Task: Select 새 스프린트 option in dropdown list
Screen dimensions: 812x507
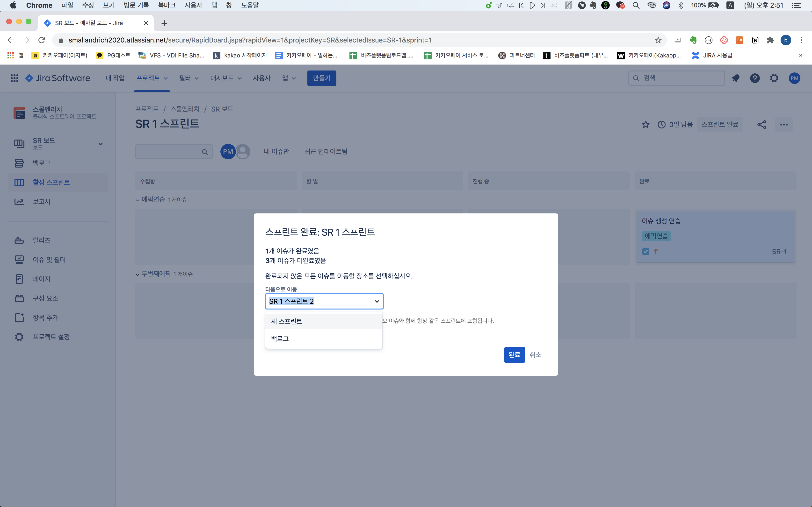Action: (x=287, y=321)
